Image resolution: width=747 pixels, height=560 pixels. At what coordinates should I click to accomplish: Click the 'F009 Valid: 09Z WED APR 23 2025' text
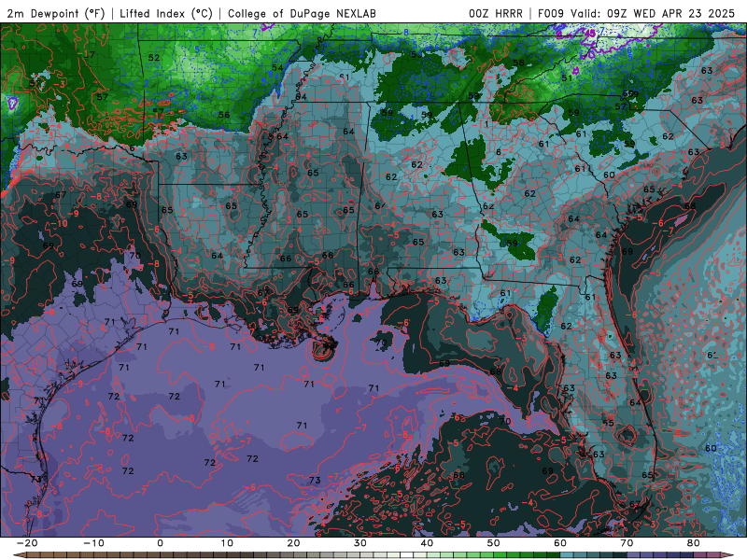click(x=637, y=13)
